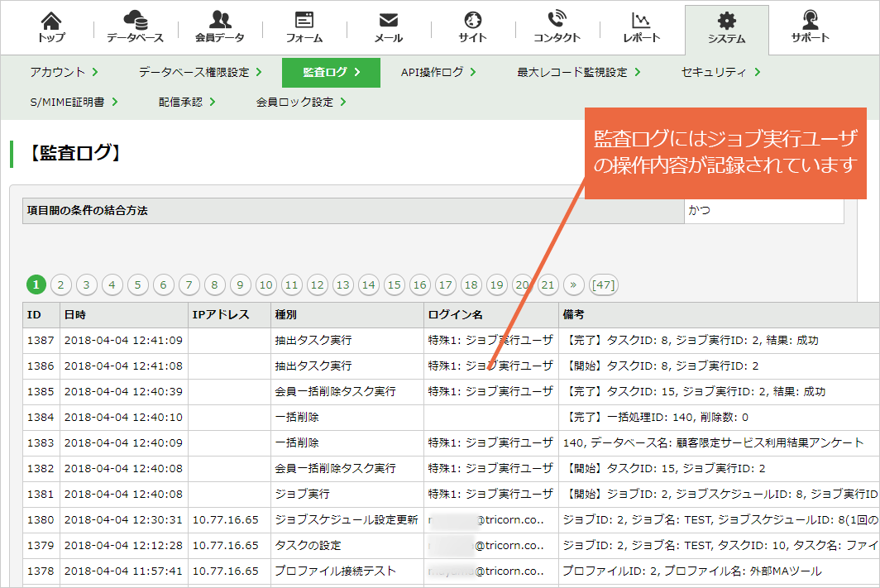Click the » next pages button

(573, 285)
